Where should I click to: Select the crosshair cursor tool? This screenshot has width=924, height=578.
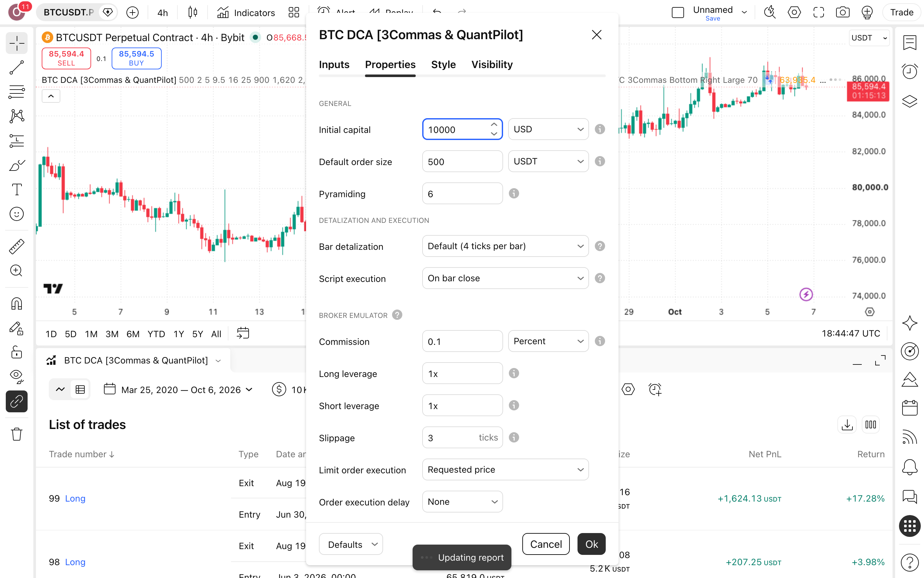click(17, 44)
